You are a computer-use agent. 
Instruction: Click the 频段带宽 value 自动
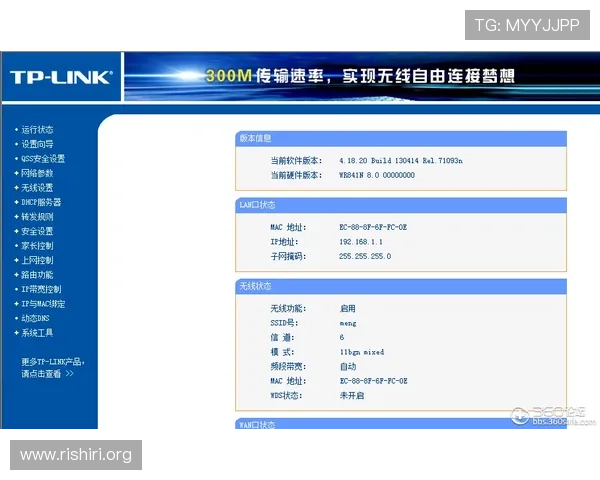point(348,367)
